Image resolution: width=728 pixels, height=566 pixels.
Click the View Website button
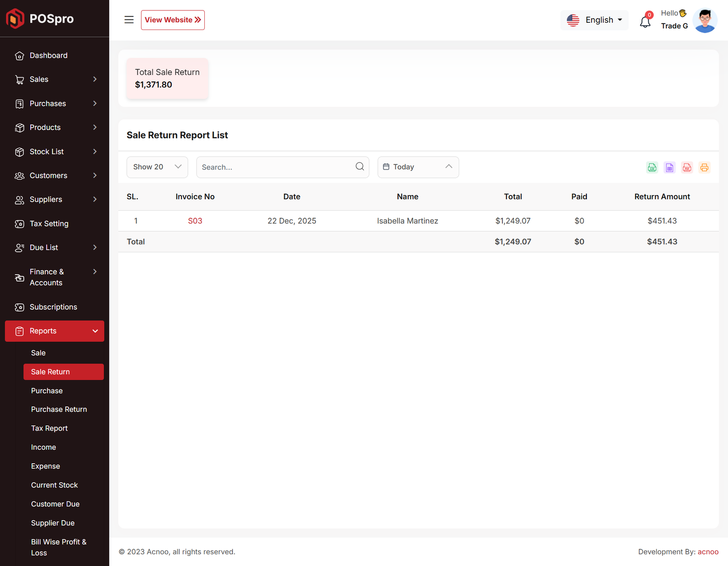pyautogui.click(x=172, y=20)
